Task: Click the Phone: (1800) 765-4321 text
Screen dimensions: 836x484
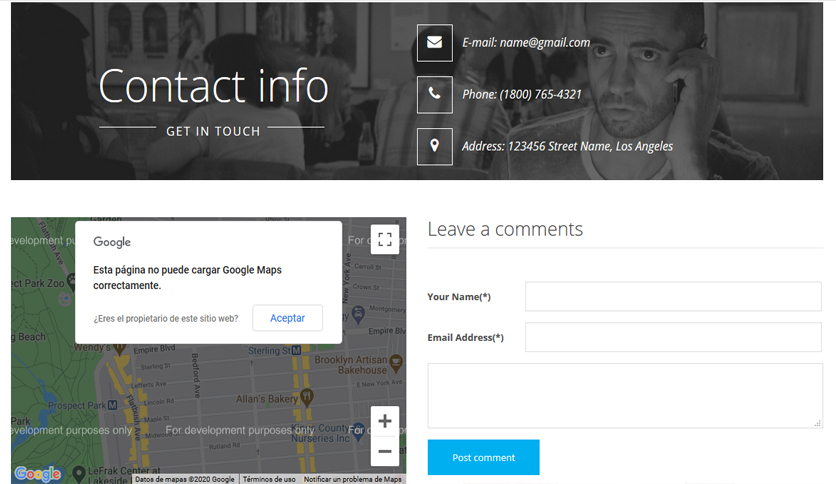Action: [x=522, y=94]
